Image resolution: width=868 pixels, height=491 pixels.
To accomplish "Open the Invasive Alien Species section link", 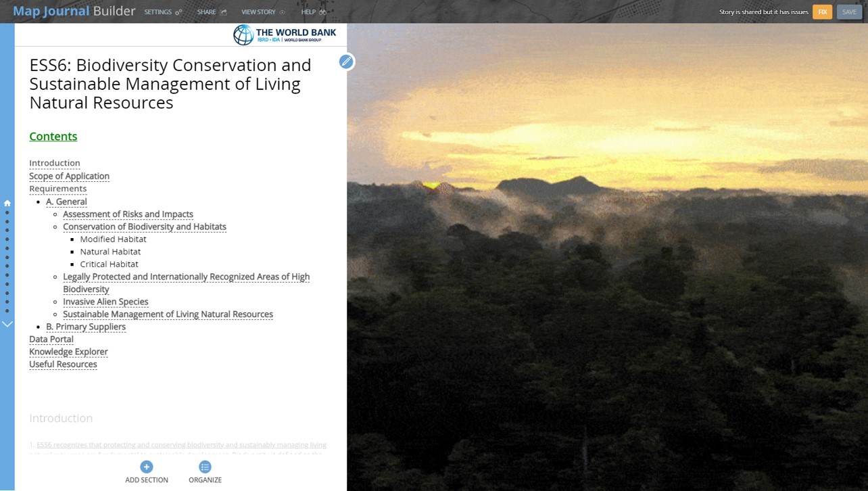I will pos(105,302).
